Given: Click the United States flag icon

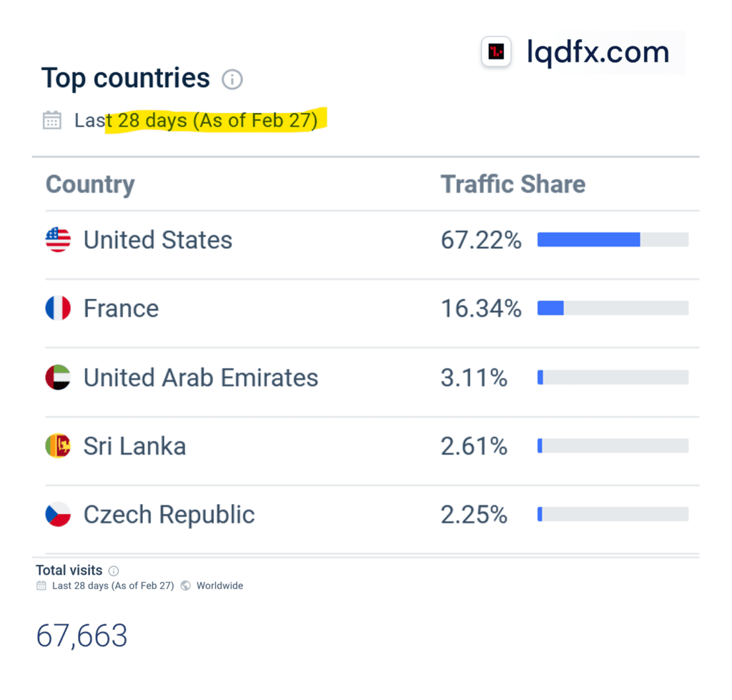Looking at the screenshot, I should coord(58,240).
